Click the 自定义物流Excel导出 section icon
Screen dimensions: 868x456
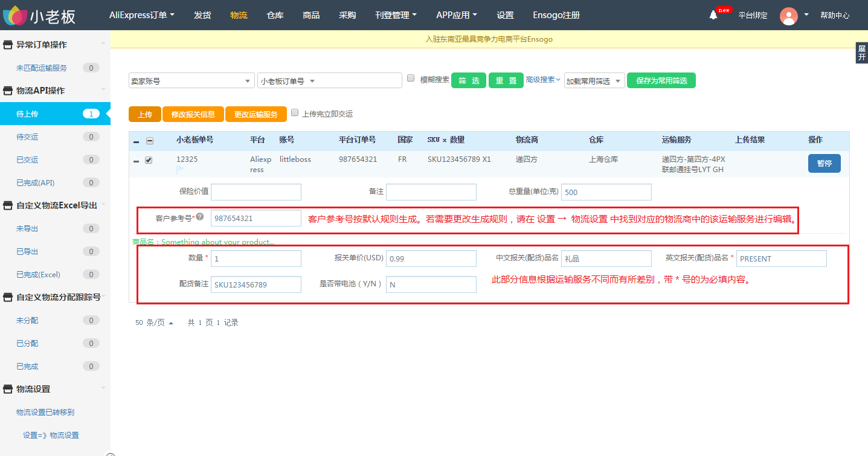pyautogui.click(x=8, y=205)
